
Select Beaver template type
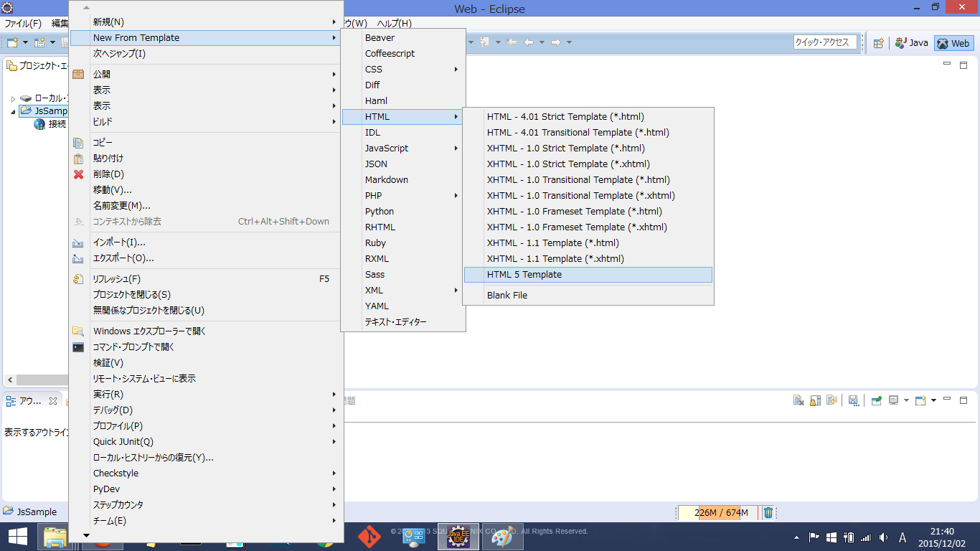coord(403,37)
